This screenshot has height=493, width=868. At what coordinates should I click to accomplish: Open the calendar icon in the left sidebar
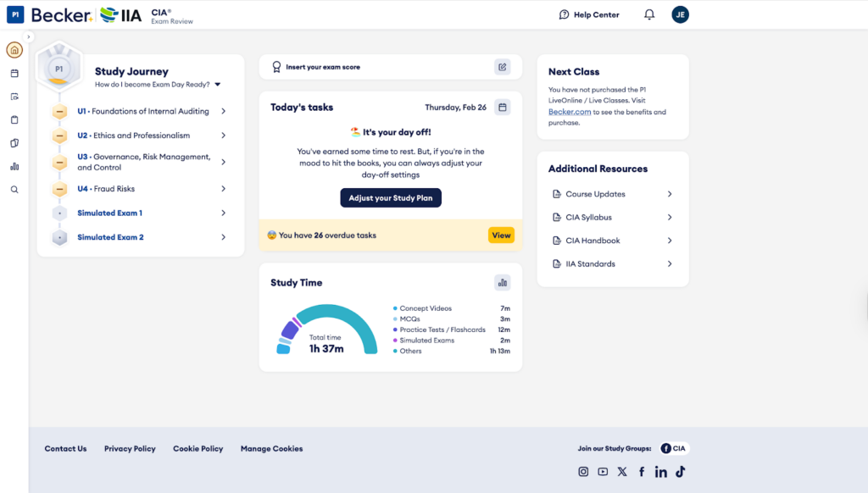pos(14,74)
